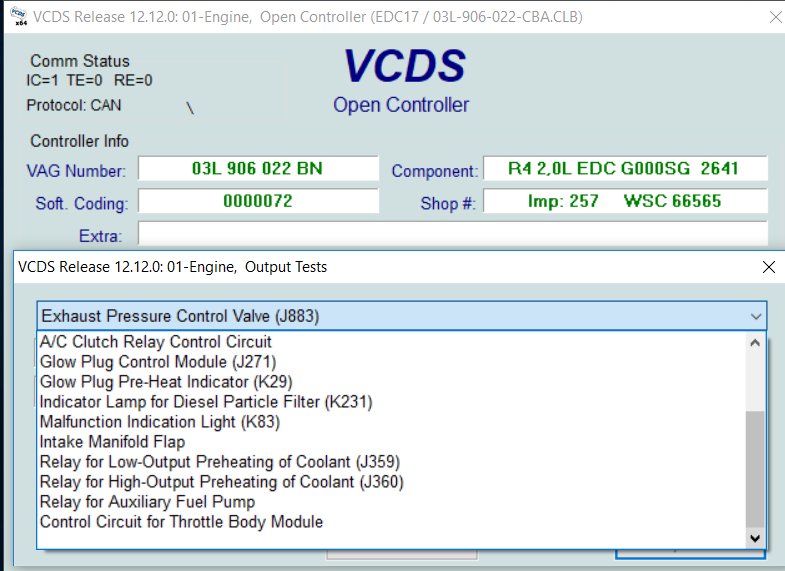785x571 pixels.
Task: Click the dropdown list scrollbar thumb
Action: (x=755, y=469)
